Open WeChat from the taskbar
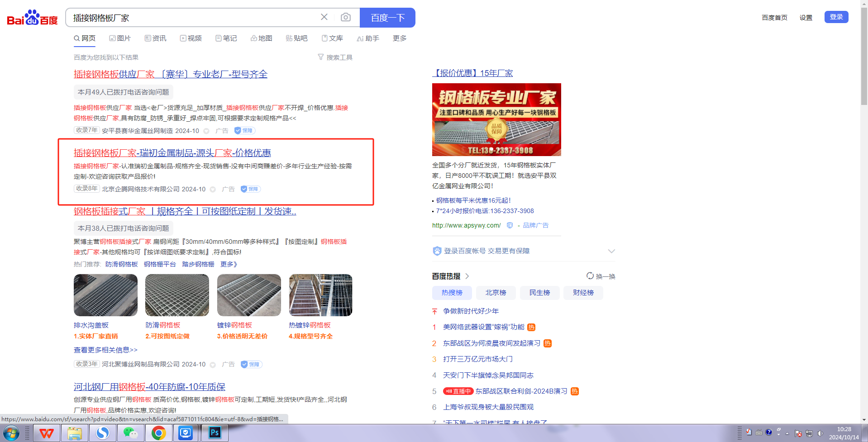This screenshot has width=868, height=442. tap(131, 433)
